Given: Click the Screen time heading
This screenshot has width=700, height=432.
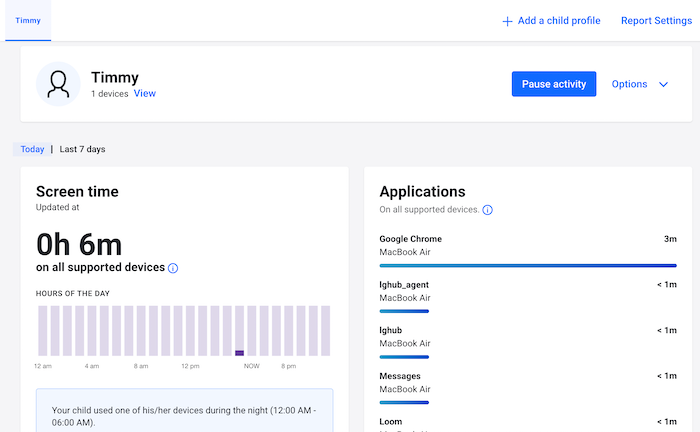Looking at the screenshot, I should click(77, 191).
